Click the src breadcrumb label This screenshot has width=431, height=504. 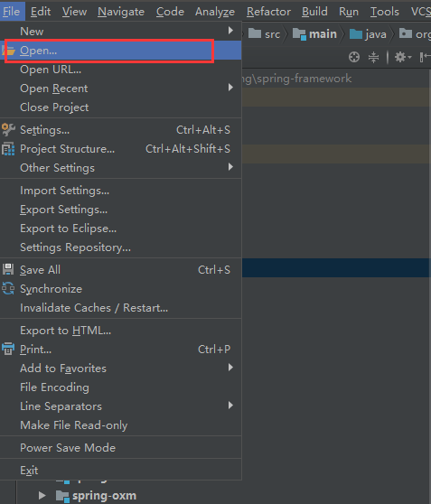(273, 34)
